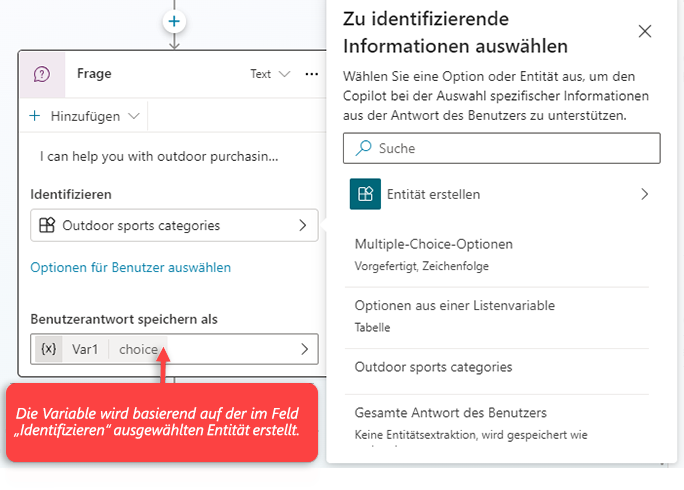Screen dimensions: 684x490
Task: Click the message text 'I can help you with outdoor purchasin...'
Action: 159,157
